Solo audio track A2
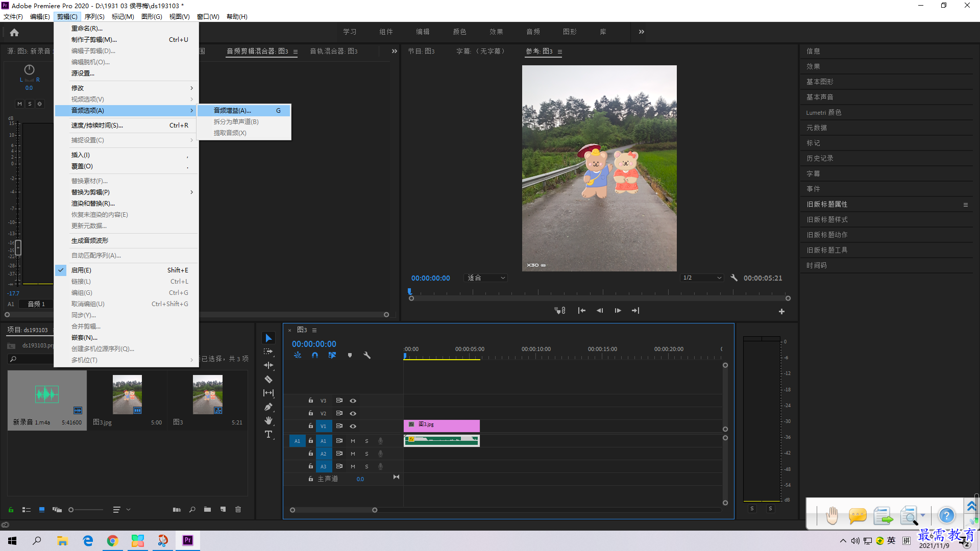This screenshot has height=551, width=980. tap(366, 454)
